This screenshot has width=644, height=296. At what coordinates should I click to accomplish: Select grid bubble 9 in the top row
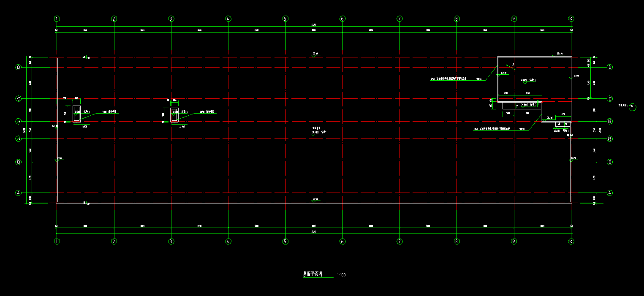(x=514, y=19)
